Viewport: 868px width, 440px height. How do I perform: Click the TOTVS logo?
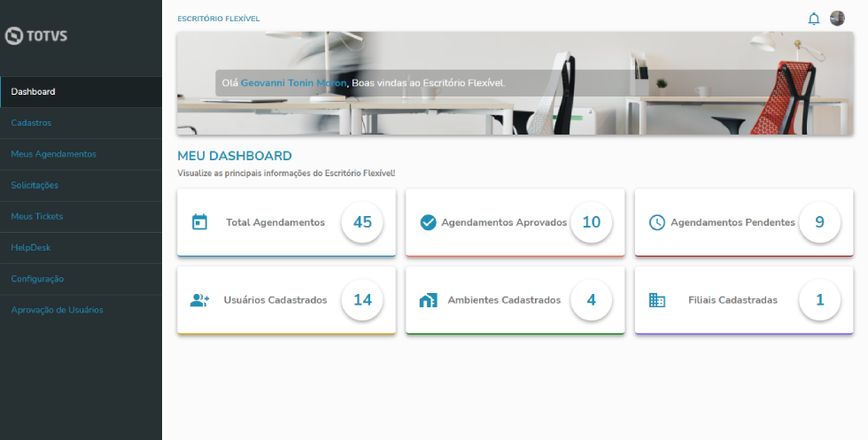coord(36,36)
